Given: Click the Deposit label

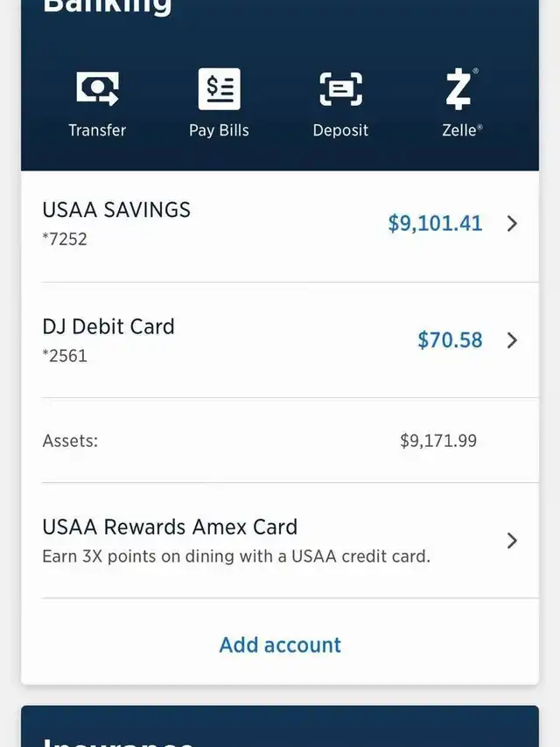Looking at the screenshot, I should coord(340,130).
